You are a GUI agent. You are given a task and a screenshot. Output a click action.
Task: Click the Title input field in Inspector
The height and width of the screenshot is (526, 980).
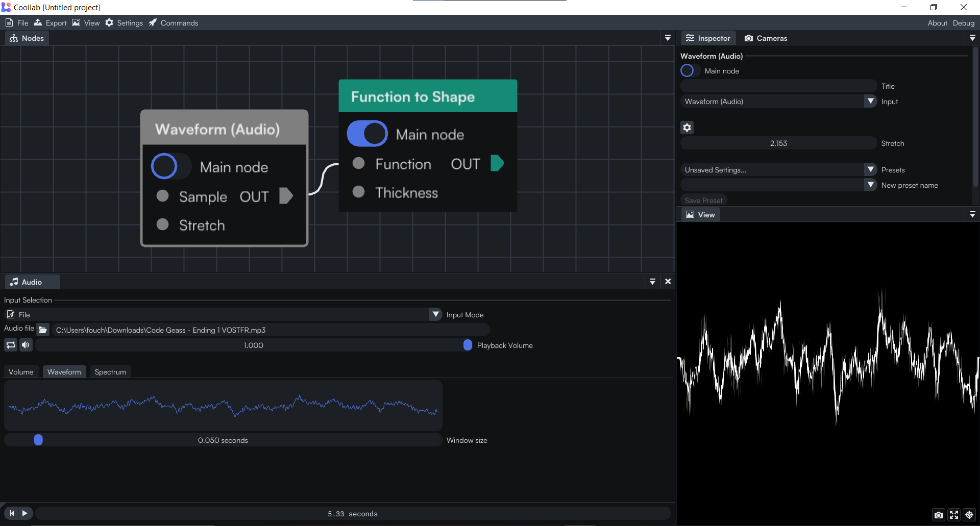tap(779, 86)
